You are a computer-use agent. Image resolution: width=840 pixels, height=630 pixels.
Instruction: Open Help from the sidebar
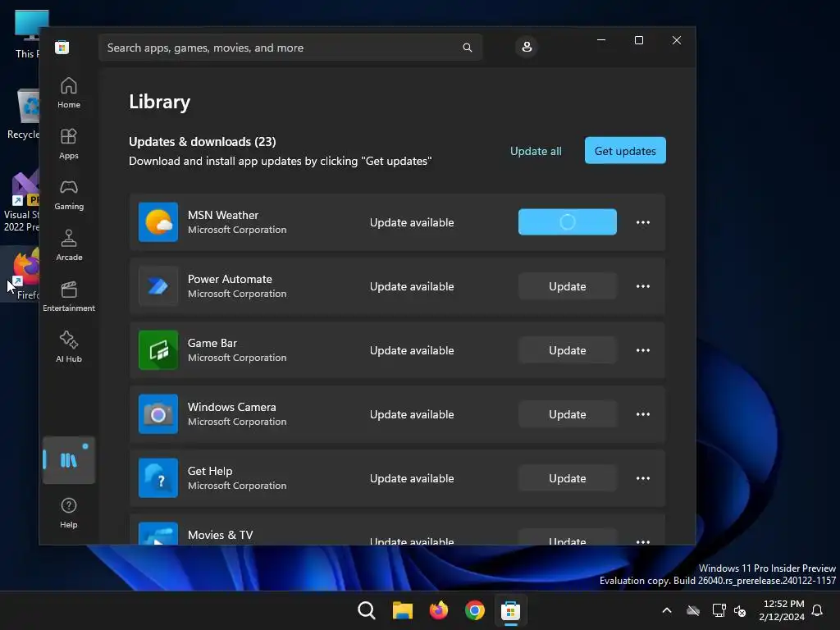(x=69, y=513)
